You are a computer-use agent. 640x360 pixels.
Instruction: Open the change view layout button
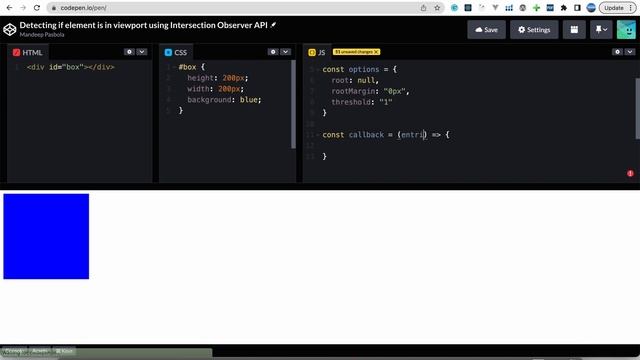point(574,29)
